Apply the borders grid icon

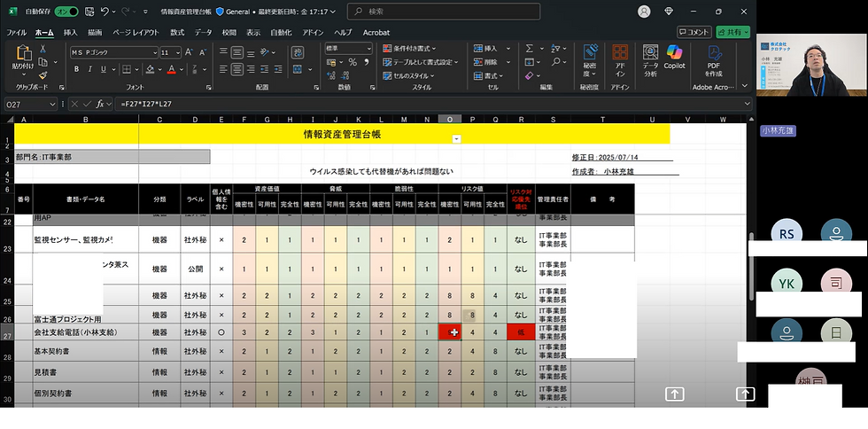(127, 69)
